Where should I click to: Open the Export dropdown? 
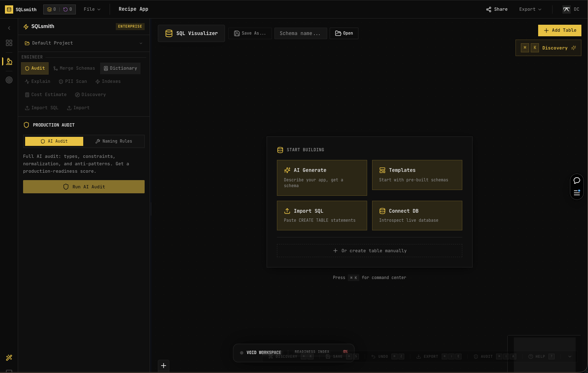click(530, 9)
